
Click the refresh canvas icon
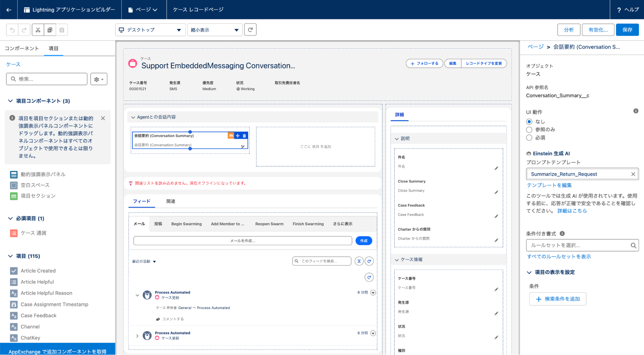(250, 30)
